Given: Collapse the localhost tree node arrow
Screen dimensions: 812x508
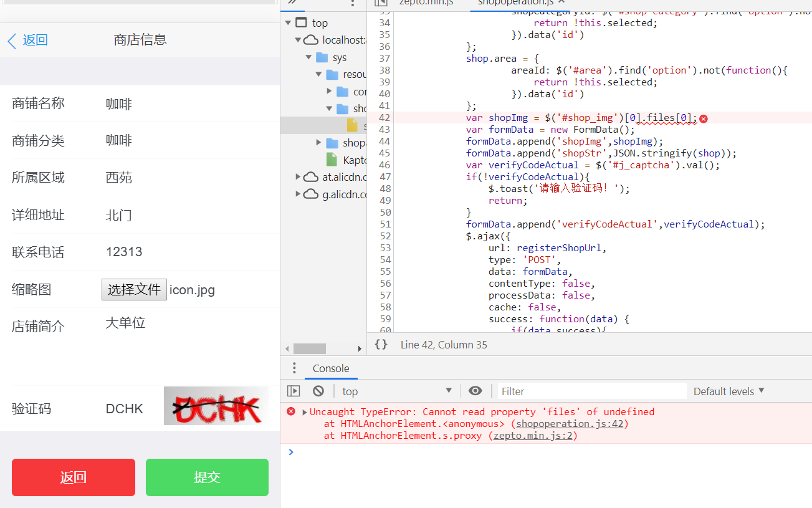Looking at the screenshot, I should (299, 41).
